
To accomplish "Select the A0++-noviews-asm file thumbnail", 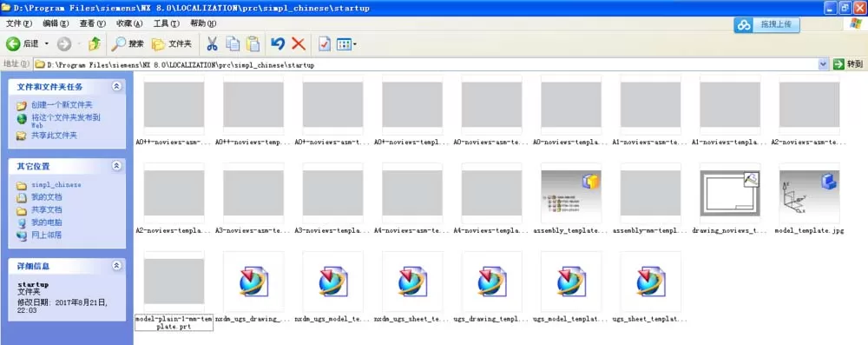I will (174, 105).
